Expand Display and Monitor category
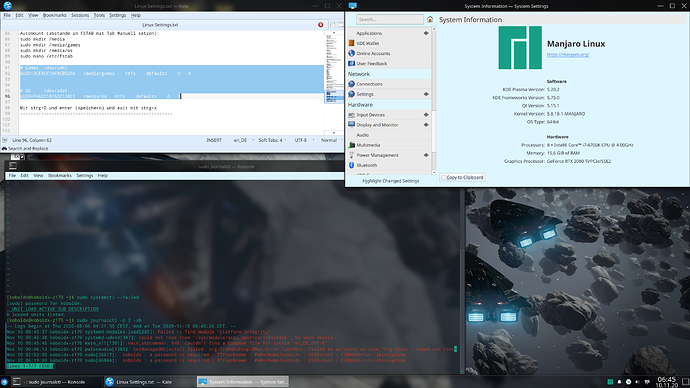This screenshot has height=388, width=690. (426, 124)
